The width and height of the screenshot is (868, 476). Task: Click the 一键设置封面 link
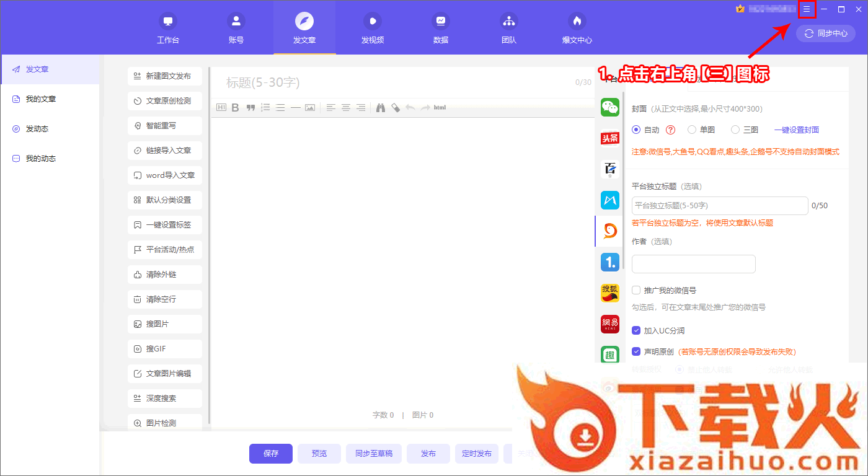tap(797, 130)
